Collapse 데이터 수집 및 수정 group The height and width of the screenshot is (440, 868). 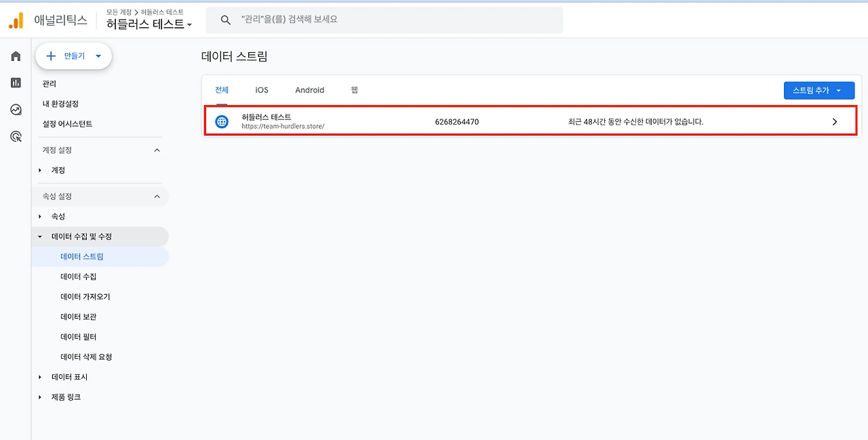click(x=40, y=237)
